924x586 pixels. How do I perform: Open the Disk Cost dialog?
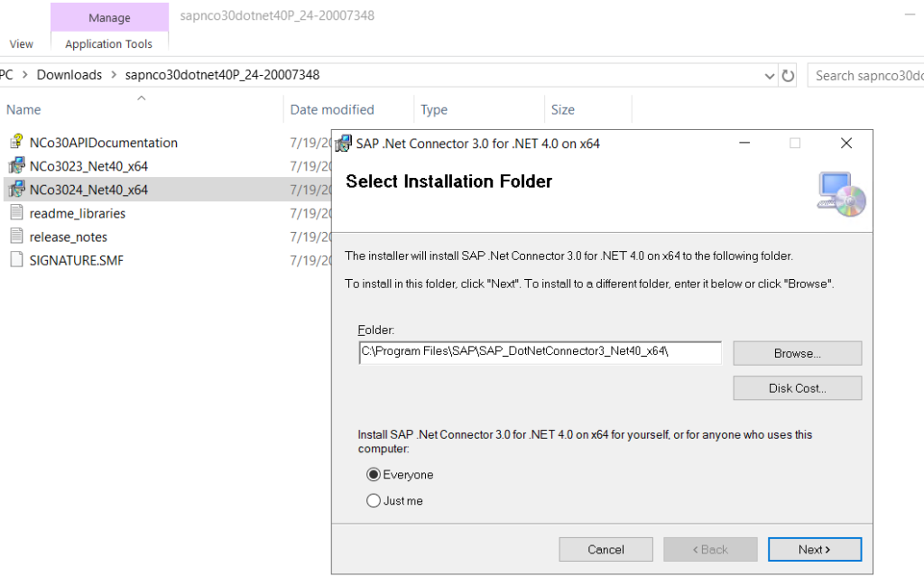coord(798,388)
